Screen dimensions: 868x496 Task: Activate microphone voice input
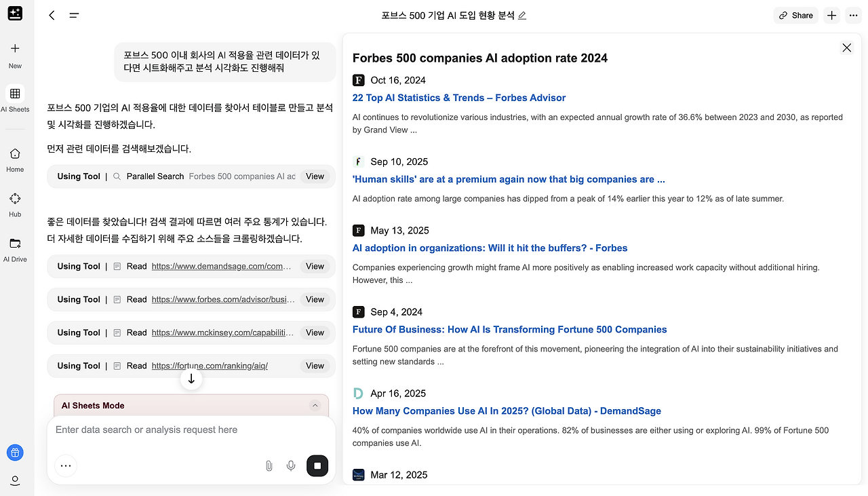[291, 466]
